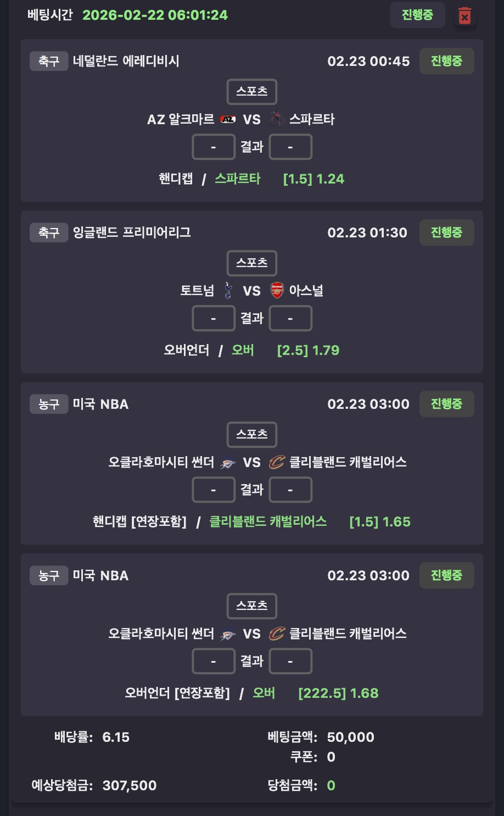Click 진행중 badge for 잉글랜드 프리미어리그 match

pos(446,232)
